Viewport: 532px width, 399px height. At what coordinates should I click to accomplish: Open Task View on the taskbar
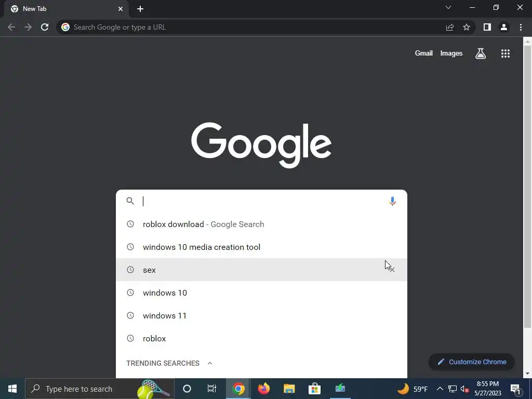212,389
